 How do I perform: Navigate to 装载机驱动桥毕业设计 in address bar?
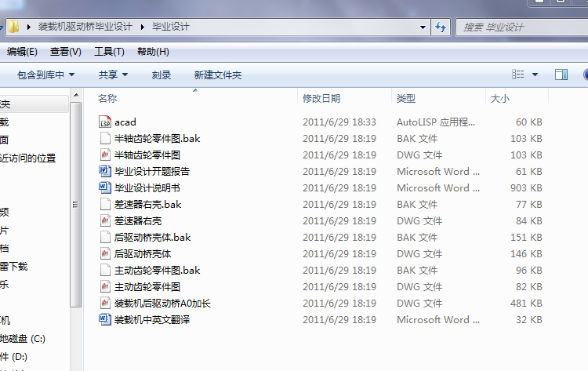pos(85,27)
